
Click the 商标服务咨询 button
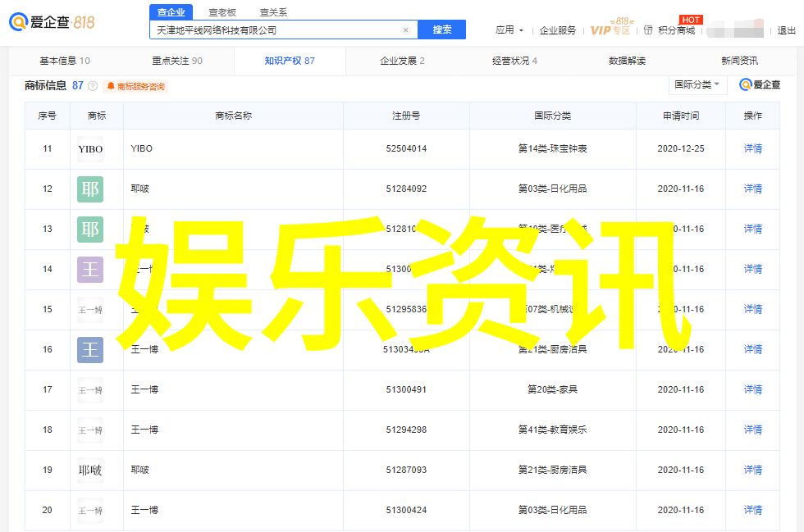tap(136, 87)
